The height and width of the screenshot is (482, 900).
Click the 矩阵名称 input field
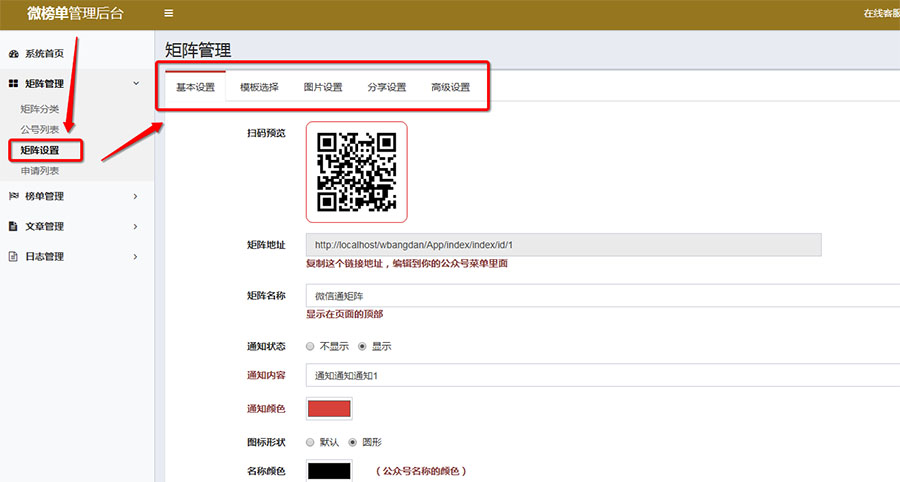(x=603, y=296)
